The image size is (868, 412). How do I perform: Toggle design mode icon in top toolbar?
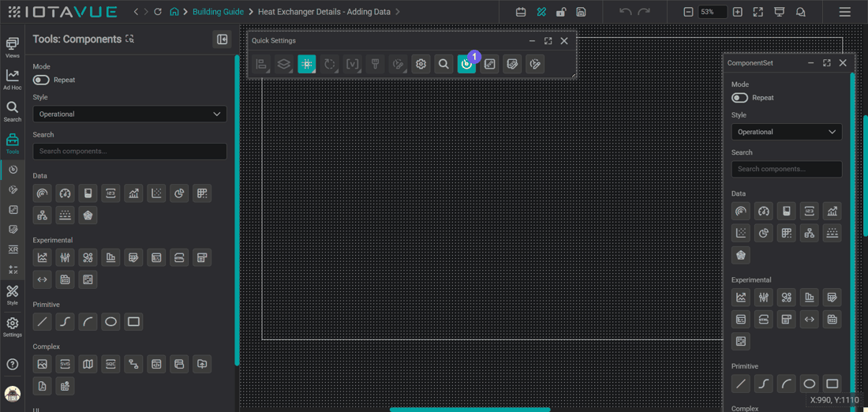coord(541,12)
